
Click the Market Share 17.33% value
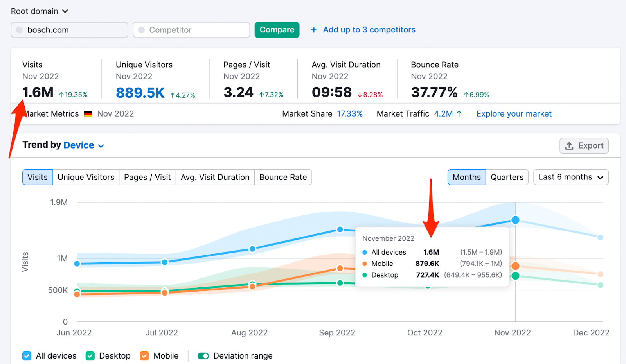click(x=350, y=114)
